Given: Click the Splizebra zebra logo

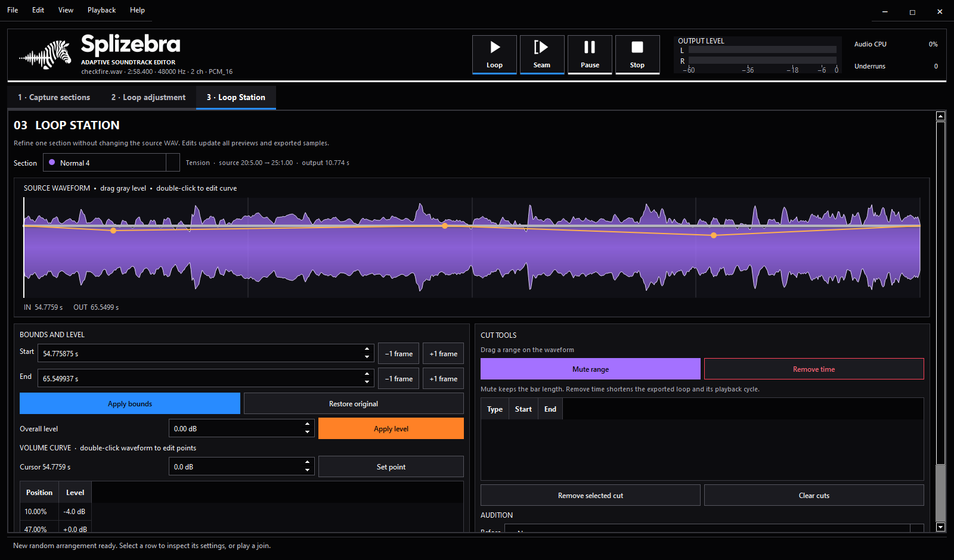Looking at the screenshot, I should point(46,55).
